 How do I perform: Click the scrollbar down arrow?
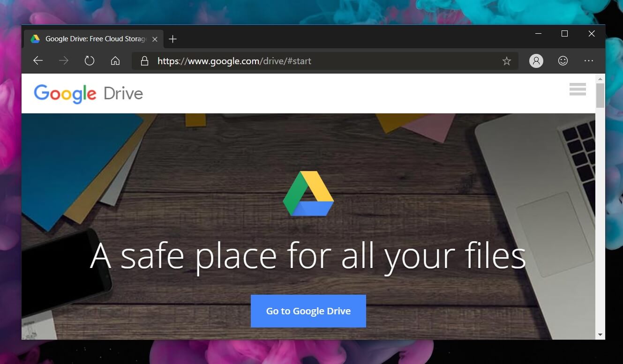(600, 335)
